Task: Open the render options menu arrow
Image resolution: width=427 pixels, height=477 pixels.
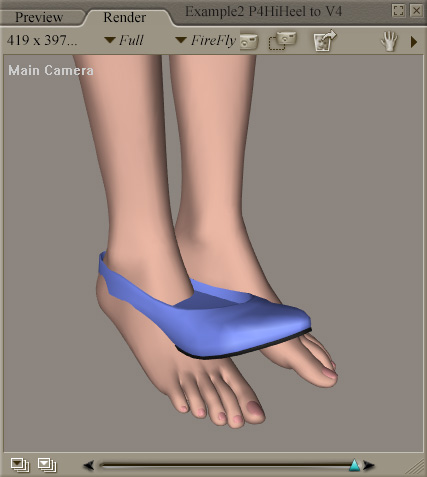Action: (414, 42)
